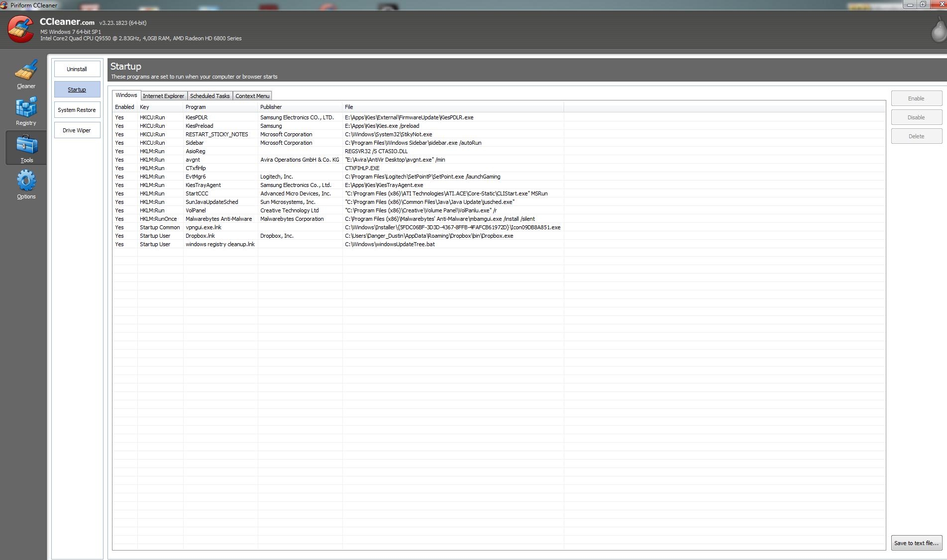Sort by the Enabled column header
Viewport: 947px width, 560px height.
pos(125,107)
